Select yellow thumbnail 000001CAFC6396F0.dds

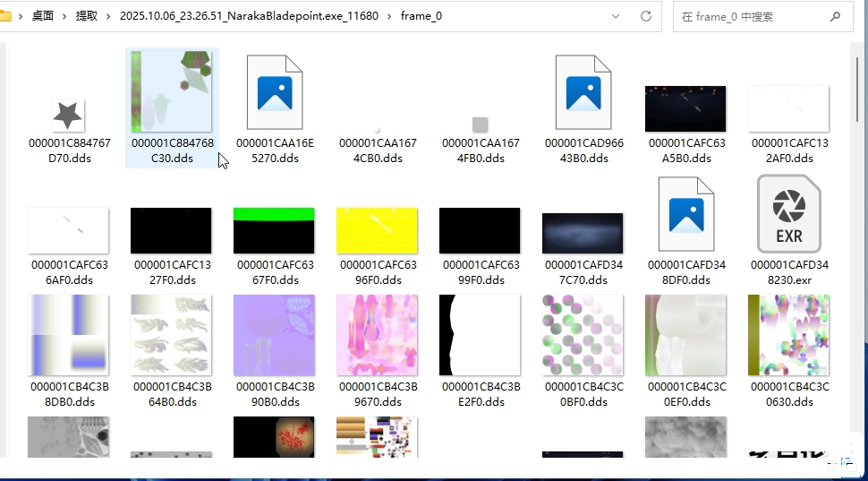pos(377,230)
